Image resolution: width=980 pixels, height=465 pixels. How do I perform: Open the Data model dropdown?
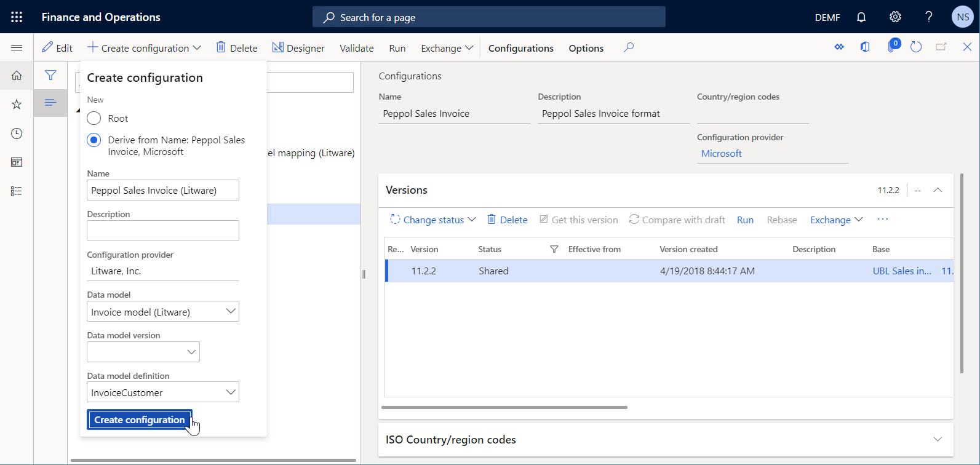231,312
